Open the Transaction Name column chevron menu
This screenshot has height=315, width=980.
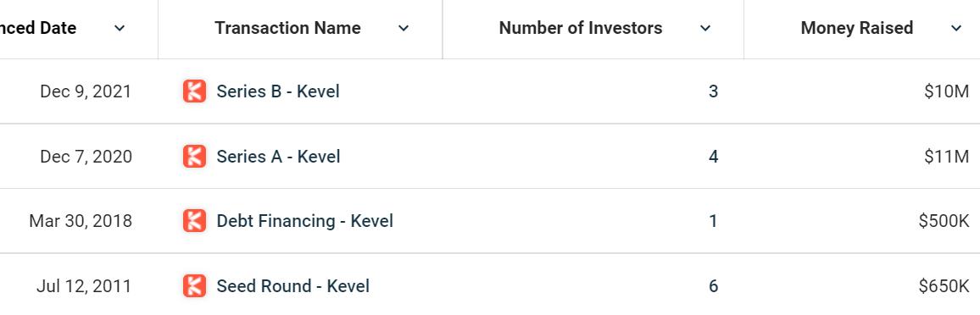[x=404, y=28]
